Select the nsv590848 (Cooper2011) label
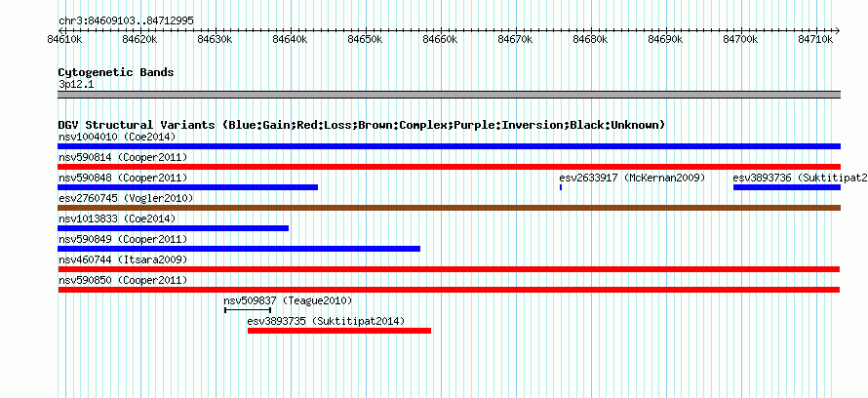The width and height of the screenshot is (868, 398). point(123,178)
